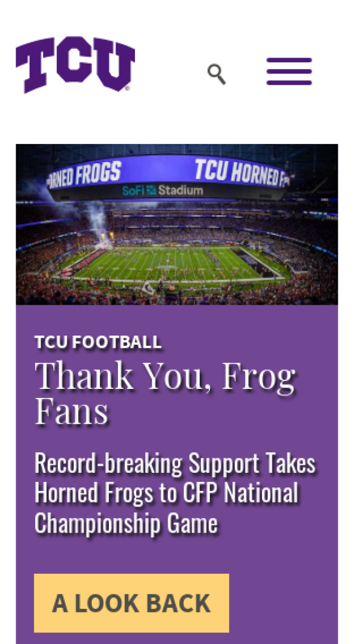Open search with the magnifying glass icon
This screenshot has width=363, height=644.
(217, 74)
